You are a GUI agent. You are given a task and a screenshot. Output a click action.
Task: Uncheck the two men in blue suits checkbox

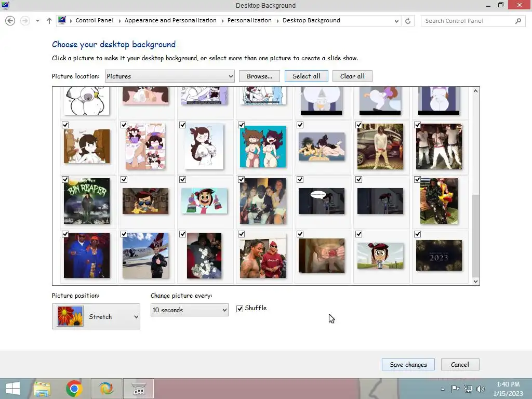[65, 234]
